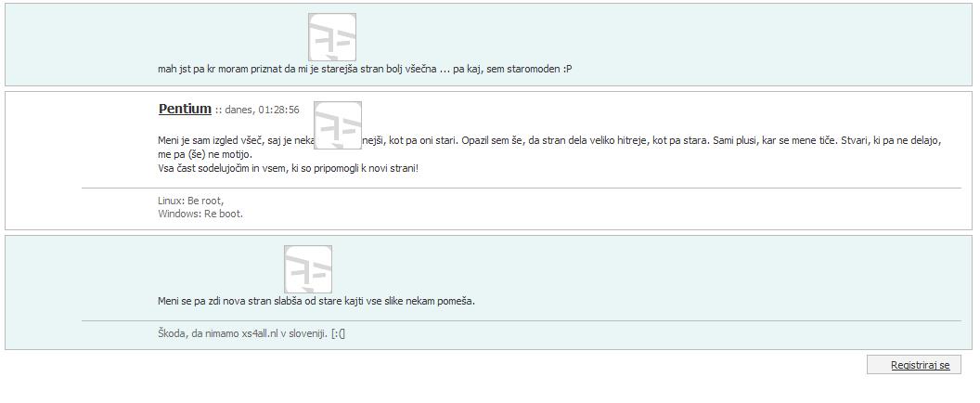980x403 pixels.
Task: Click the signature line 'Linux: Be root,'
Action: 190,201
